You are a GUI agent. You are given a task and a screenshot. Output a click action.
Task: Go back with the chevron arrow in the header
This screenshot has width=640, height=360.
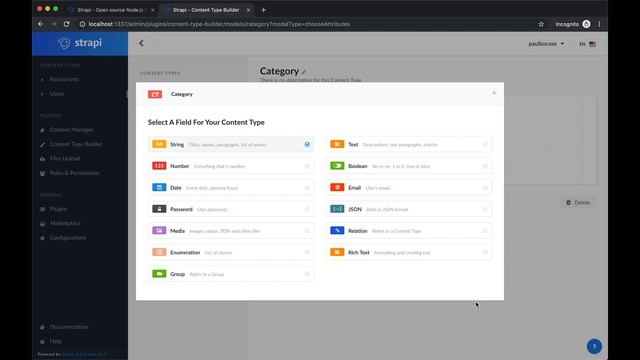point(141,43)
